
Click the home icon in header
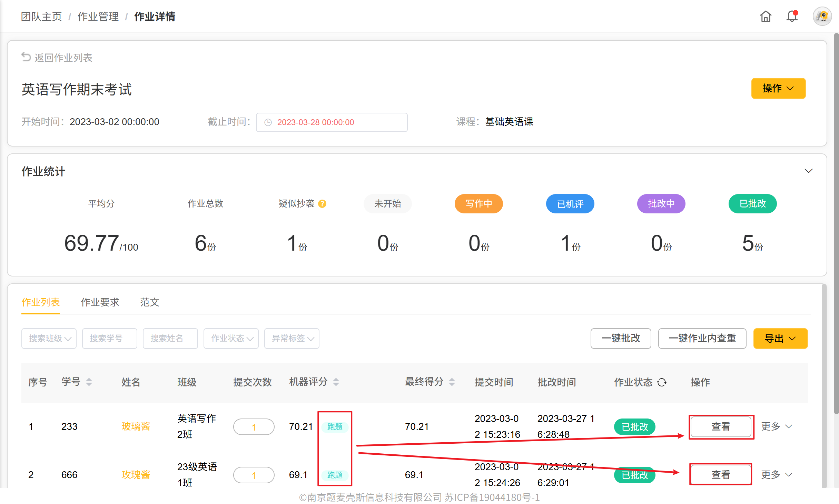pos(766,16)
